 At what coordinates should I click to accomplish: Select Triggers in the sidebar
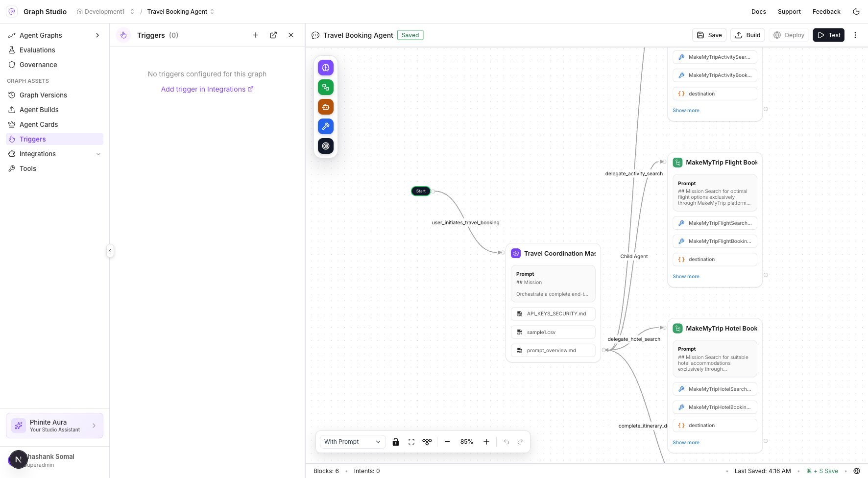pos(54,139)
